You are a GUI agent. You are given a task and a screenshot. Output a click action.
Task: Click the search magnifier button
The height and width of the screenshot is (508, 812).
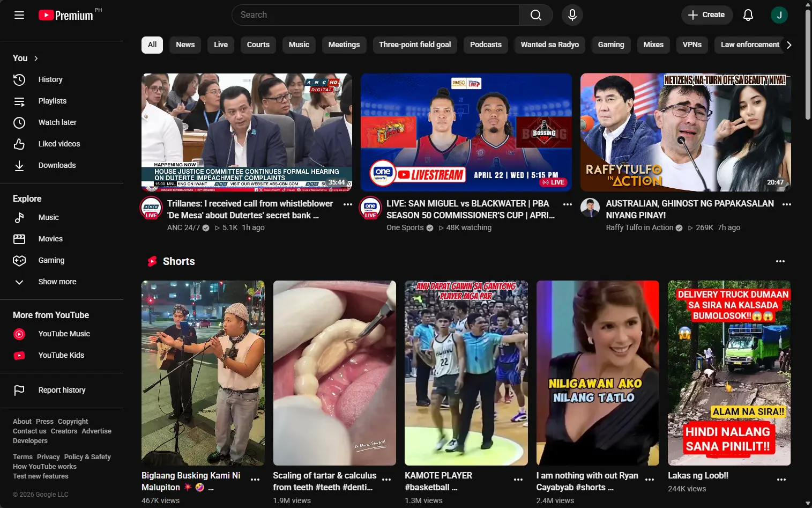(535, 15)
